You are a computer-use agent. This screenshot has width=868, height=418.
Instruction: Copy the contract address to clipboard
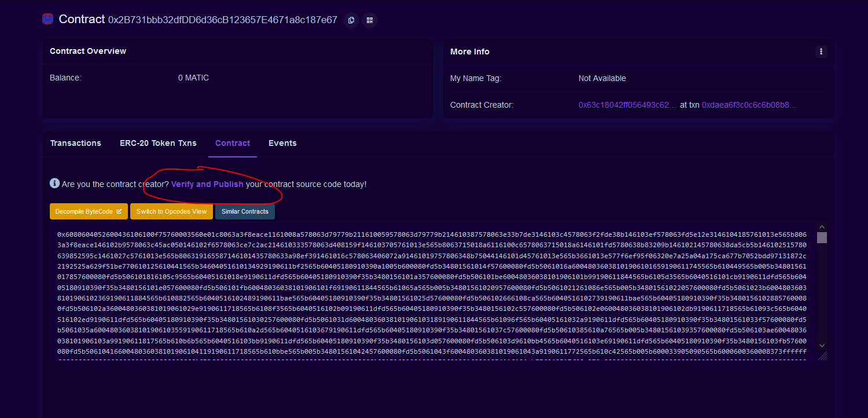pyautogui.click(x=351, y=20)
